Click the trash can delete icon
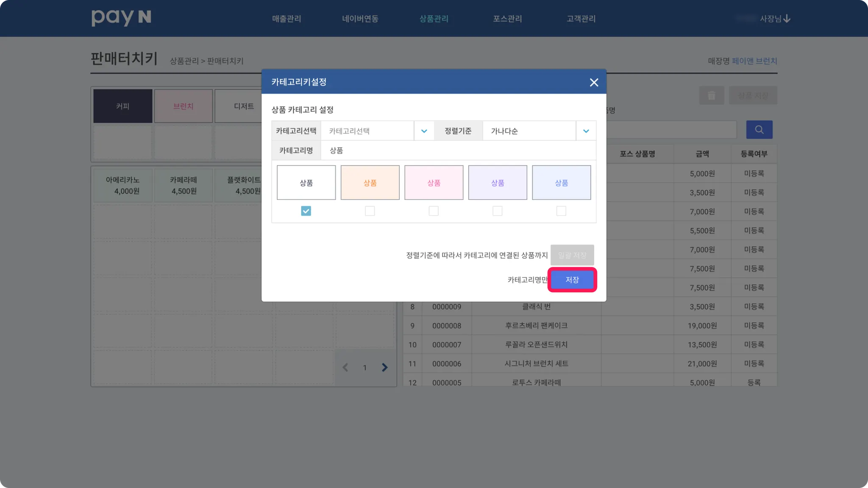868x488 pixels. tap(711, 96)
